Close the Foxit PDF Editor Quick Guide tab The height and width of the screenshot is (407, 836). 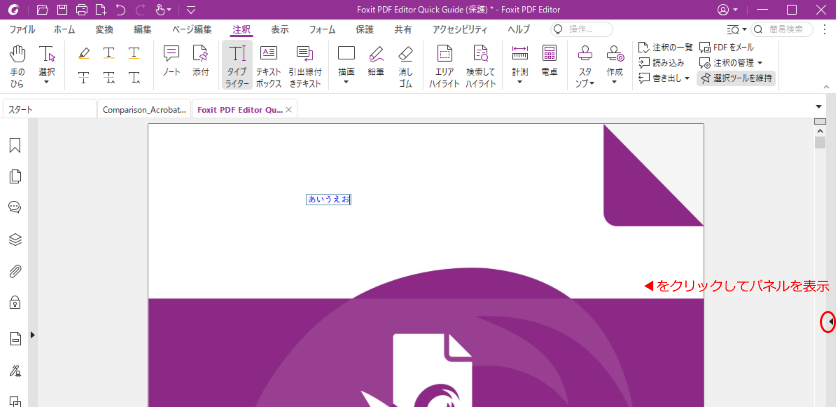288,109
